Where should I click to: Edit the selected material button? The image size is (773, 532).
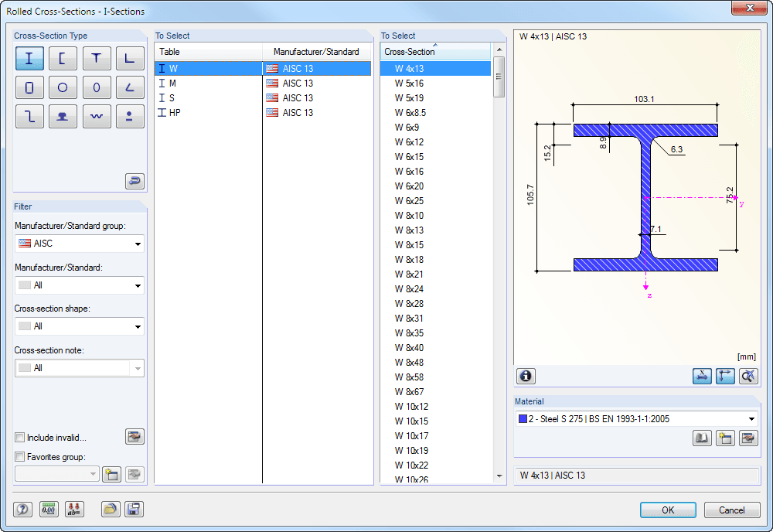click(748, 438)
